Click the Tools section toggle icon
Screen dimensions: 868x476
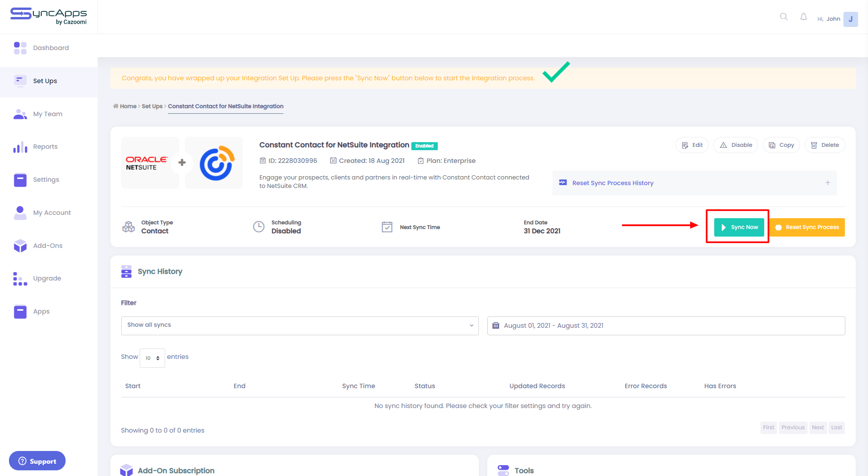[x=503, y=470]
